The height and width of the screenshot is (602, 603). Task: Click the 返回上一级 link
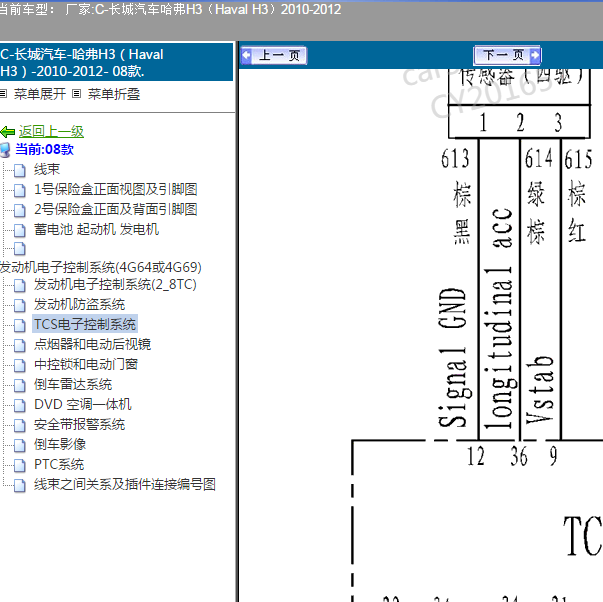click(x=51, y=132)
